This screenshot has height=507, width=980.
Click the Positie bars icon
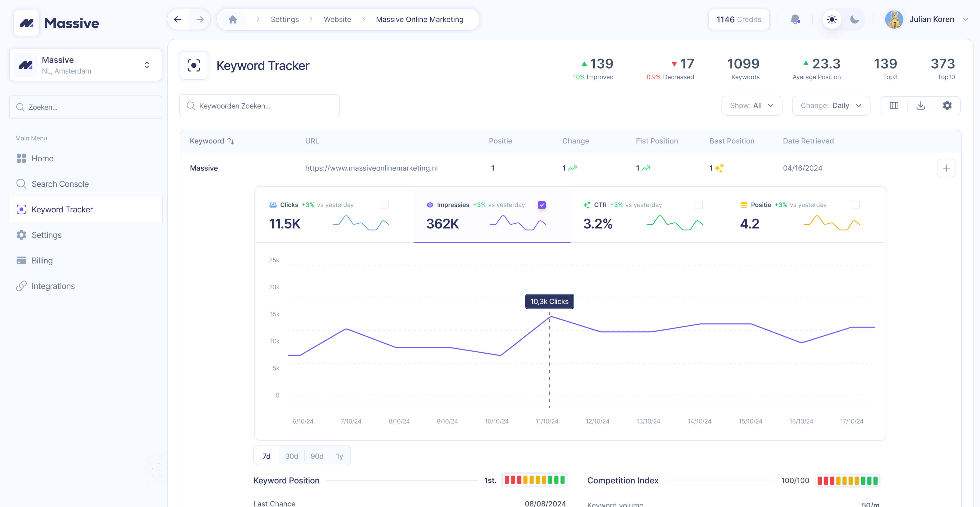click(744, 205)
